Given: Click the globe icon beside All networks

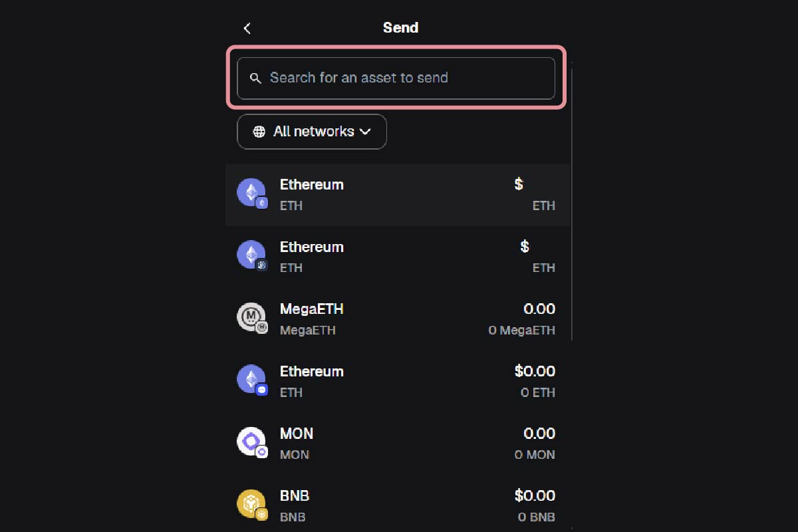Looking at the screenshot, I should click(259, 132).
